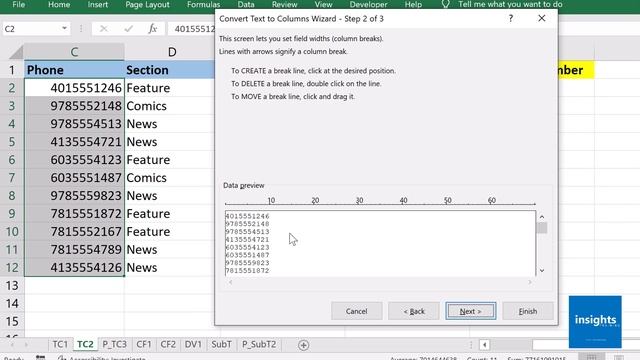
Task: Switch to CF1 sheet tab
Action: (x=144, y=344)
